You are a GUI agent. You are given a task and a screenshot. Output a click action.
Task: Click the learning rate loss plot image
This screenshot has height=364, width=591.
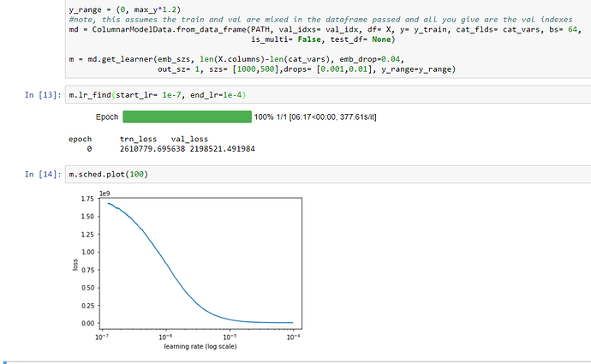(x=188, y=270)
